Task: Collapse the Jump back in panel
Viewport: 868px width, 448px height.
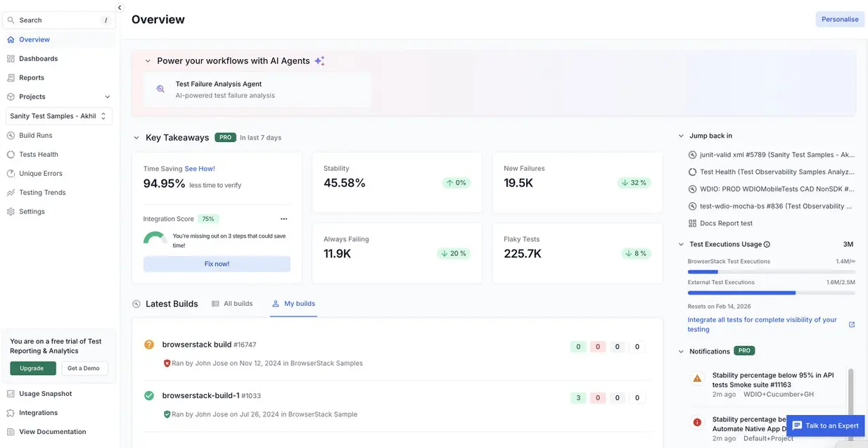Action: (x=680, y=135)
